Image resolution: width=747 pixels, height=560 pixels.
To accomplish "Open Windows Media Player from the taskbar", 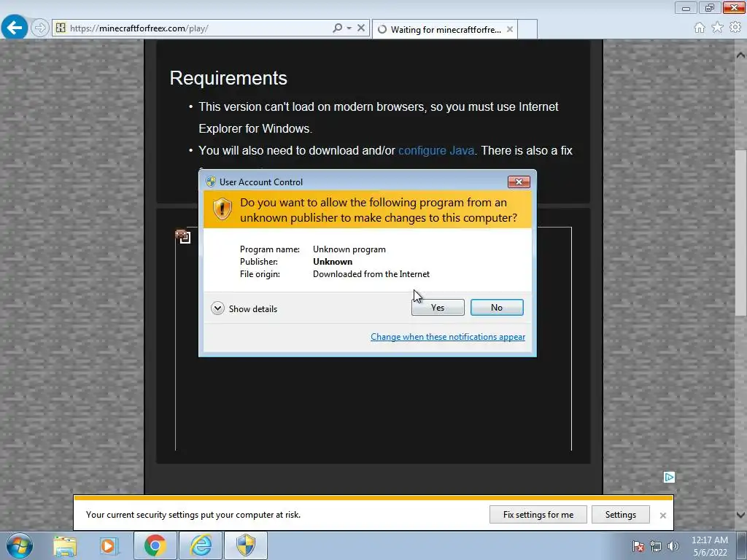I will pyautogui.click(x=109, y=545).
